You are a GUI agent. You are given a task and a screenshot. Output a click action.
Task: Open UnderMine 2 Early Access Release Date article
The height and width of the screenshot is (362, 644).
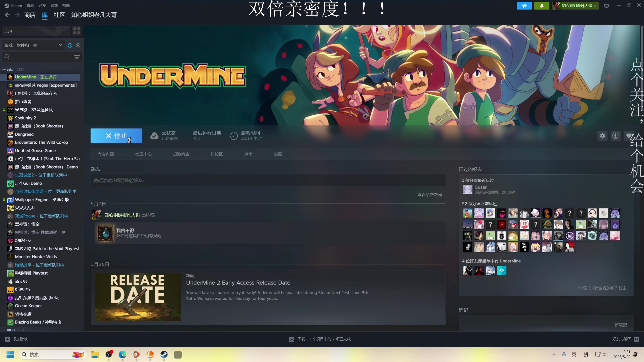pos(238,283)
